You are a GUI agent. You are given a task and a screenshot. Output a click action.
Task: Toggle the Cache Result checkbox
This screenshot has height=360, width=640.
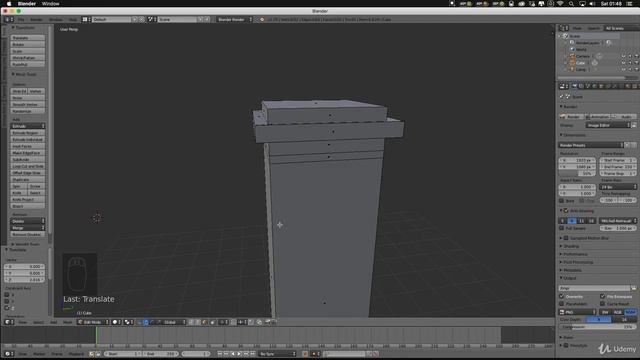click(602, 304)
